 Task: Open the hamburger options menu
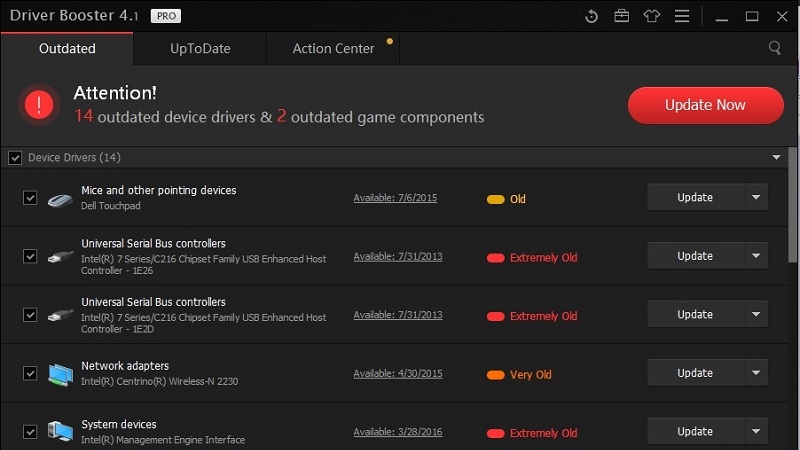(682, 16)
